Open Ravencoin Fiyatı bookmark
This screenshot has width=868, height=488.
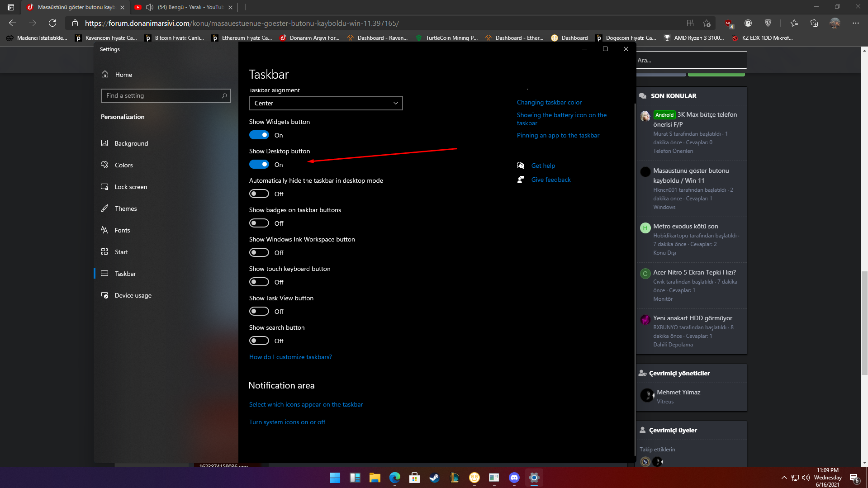tap(106, 38)
